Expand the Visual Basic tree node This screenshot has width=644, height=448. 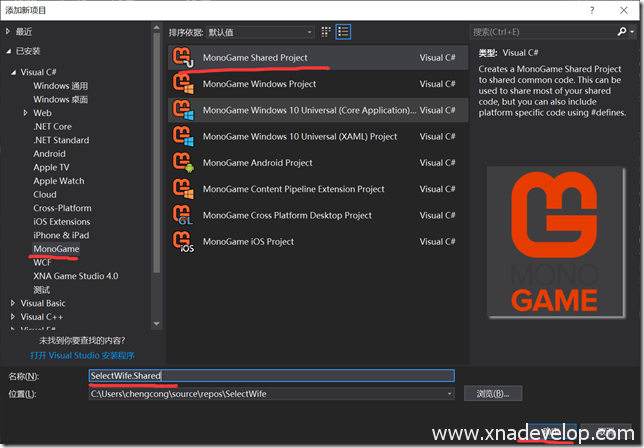coord(13,303)
